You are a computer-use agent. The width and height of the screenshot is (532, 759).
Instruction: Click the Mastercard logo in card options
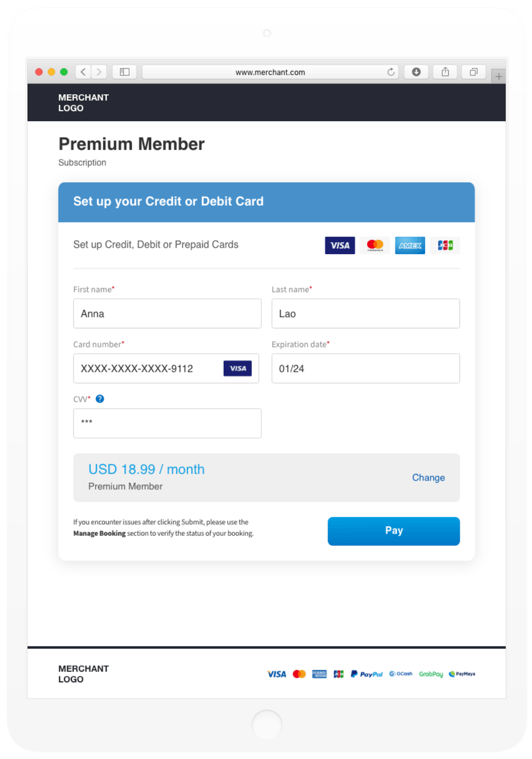pos(375,245)
